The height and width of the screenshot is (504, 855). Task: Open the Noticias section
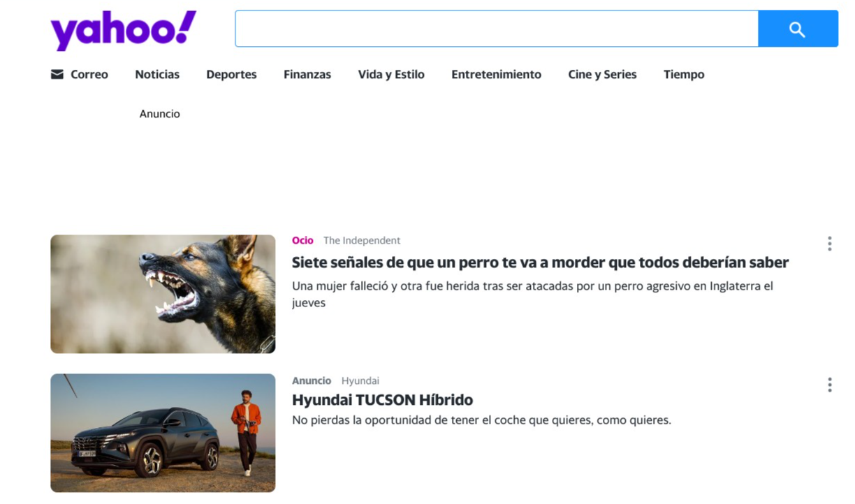pyautogui.click(x=157, y=75)
